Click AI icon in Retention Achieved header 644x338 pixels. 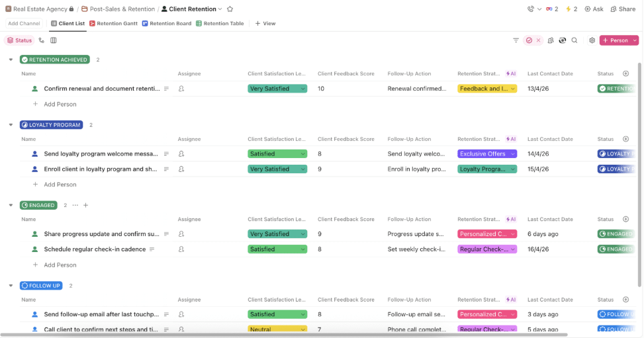pyautogui.click(x=511, y=73)
